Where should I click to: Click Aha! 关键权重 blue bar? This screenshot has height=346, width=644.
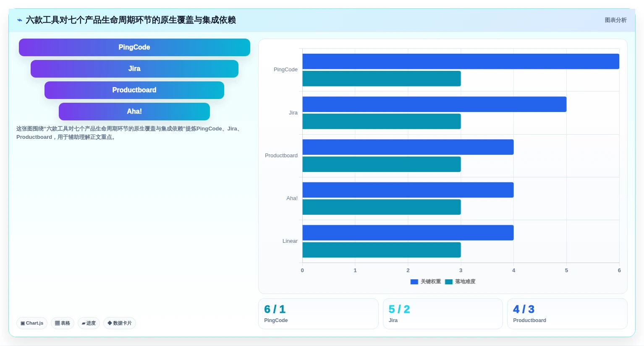click(408, 190)
